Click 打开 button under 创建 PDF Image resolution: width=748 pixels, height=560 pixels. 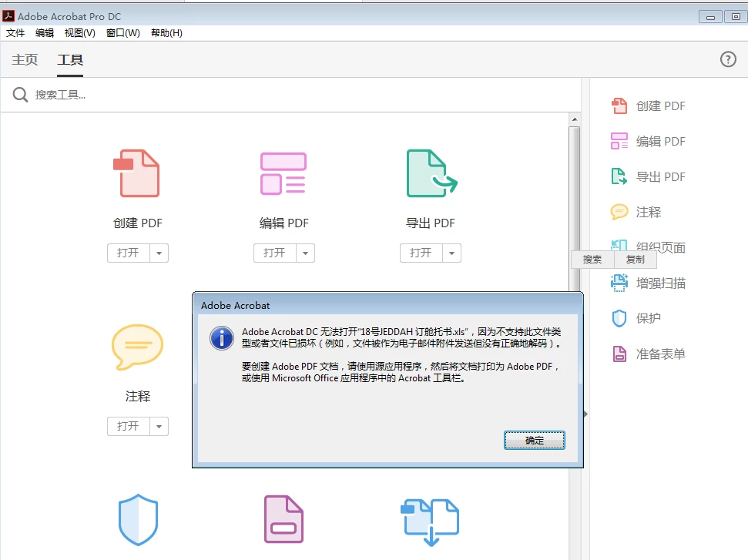pyautogui.click(x=129, y=253)
